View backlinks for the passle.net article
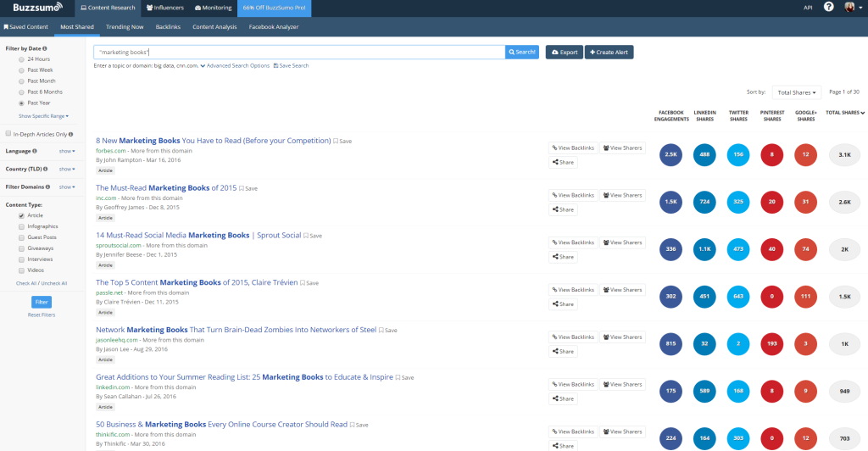 [x=573, y=290]
